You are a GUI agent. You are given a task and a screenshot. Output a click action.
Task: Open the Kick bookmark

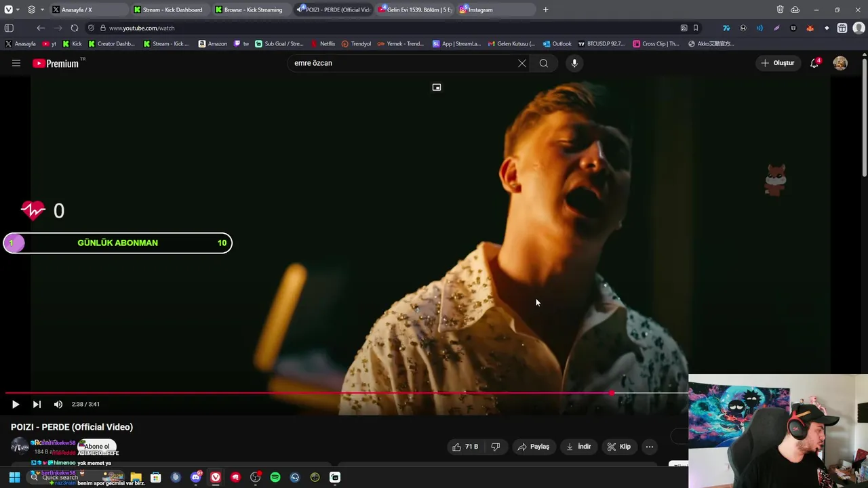(72, 44)
